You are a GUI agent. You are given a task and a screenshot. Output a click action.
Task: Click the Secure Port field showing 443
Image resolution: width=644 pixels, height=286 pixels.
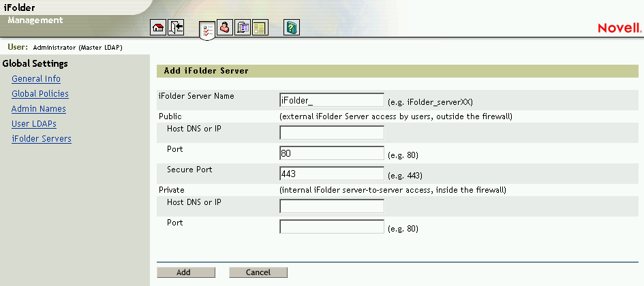(332, 174)
